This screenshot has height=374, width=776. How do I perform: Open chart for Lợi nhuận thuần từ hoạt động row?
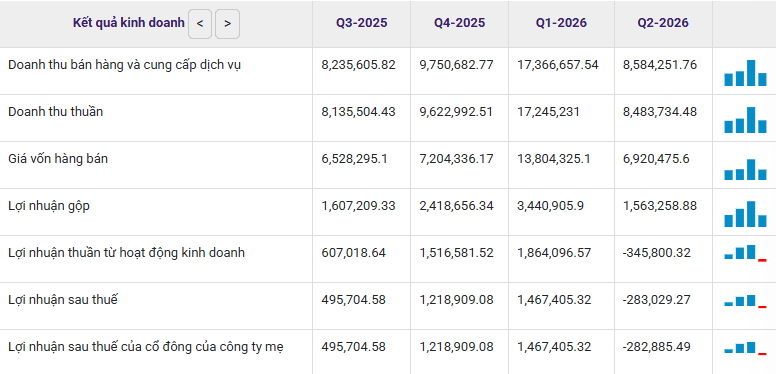[x=745, y=253]
